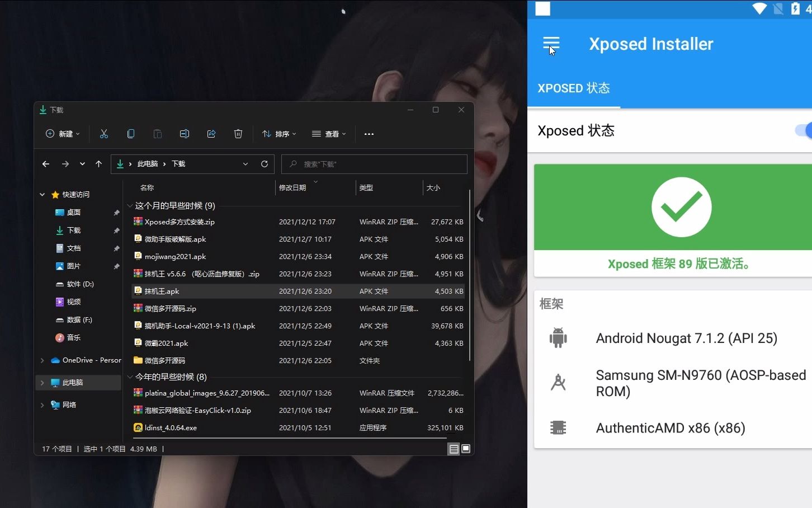Sort by the 名称 column header
Viewport: 812px width, 508px height.
147,188
